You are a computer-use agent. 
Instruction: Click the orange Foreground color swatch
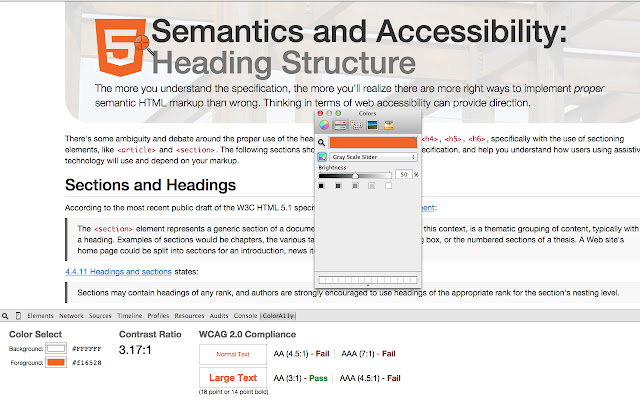tap(56, 362)
